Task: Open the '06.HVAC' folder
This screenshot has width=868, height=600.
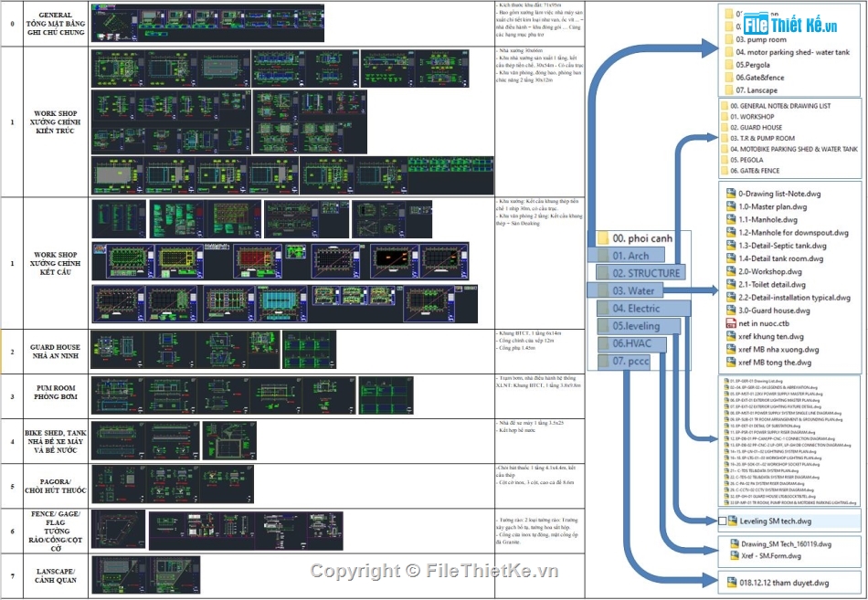Action: (x=631, y=343)
